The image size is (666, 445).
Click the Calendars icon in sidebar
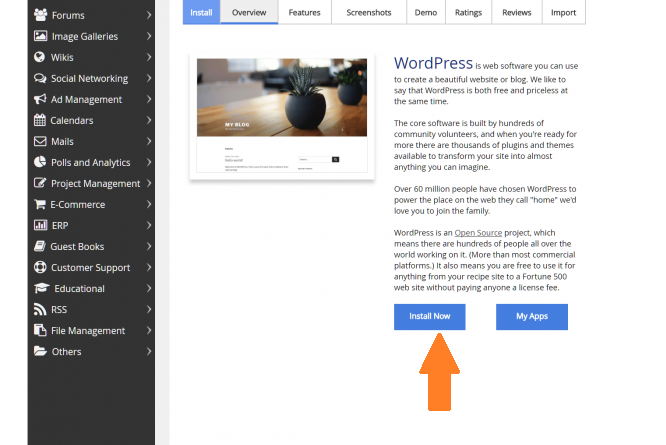point(40,120)
